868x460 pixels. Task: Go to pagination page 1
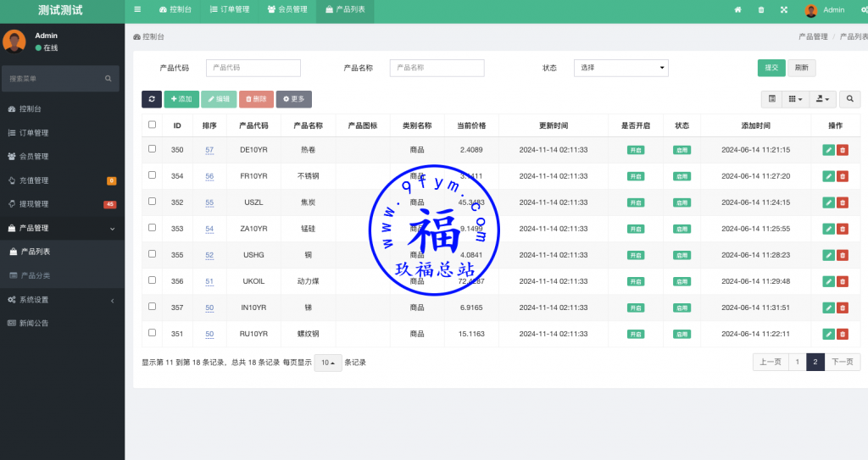796,363
